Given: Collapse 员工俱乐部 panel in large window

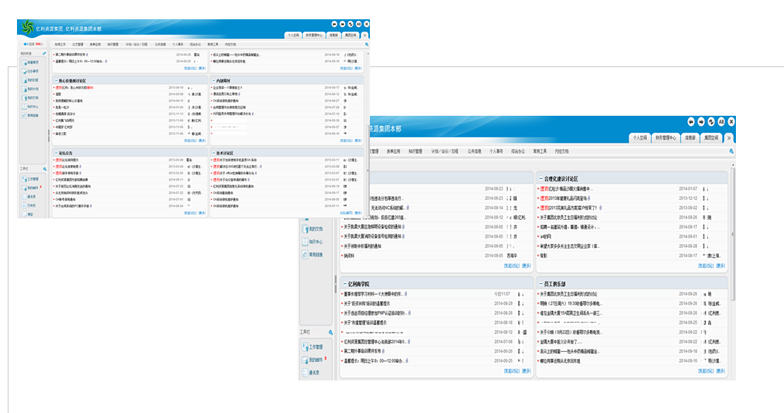Looking at the screenshot, I should (541, 284).
